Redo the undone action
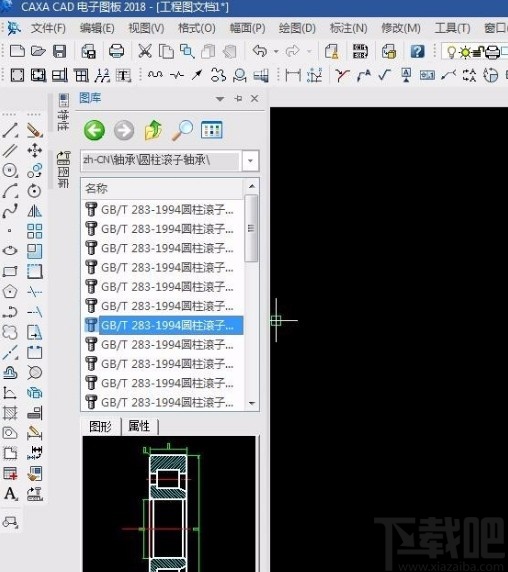The image size is (508, 572). coord(292,51)
